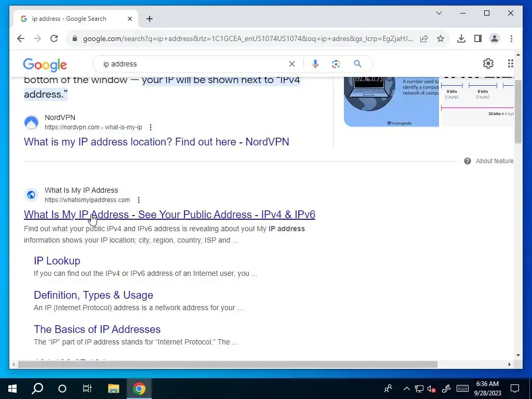Open the Google apps grid
Image resolution: width=532 pixels, height=399 pixels.
[x=511, y=63]
